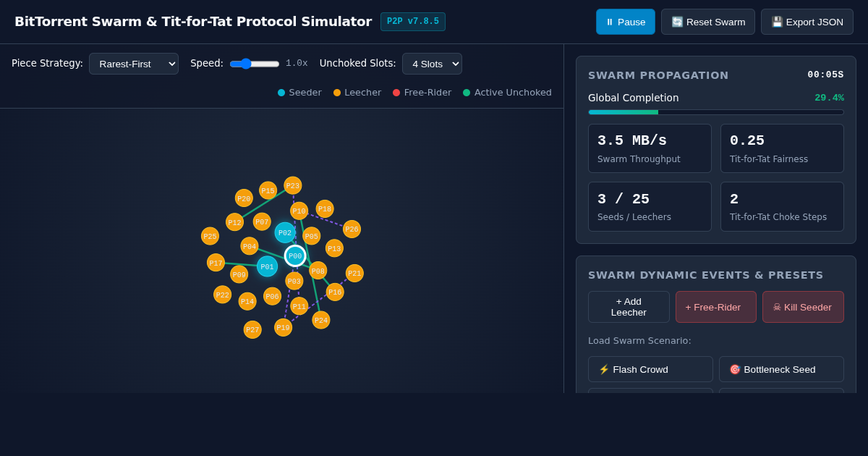
Task: Select seeder node P01
Action: coord(267,266)
